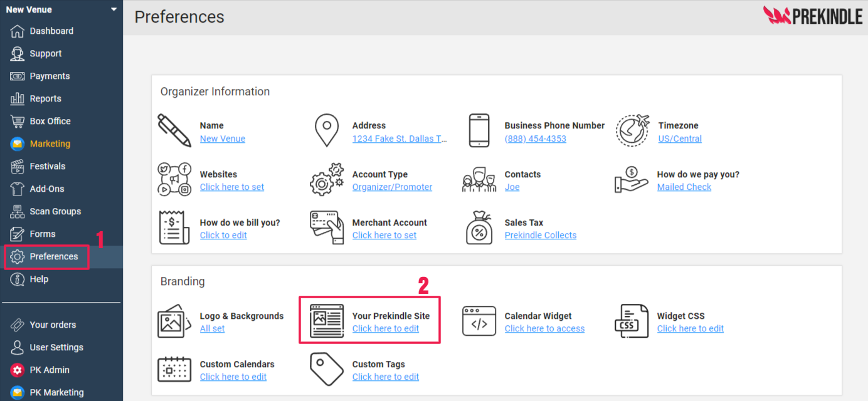Click the PK Marketing envelope icon
The height and width of the screenshot is (401, 868).
click(x=18, y=392)
